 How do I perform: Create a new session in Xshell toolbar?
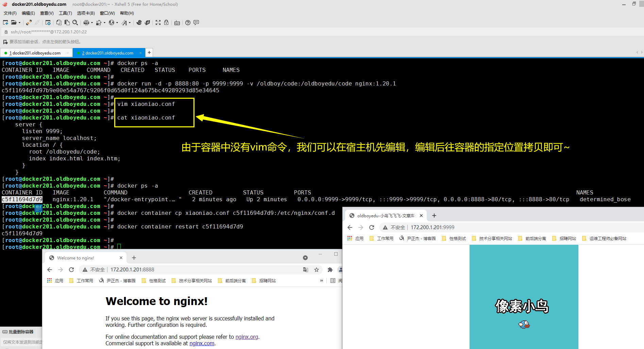click(x=5, y=22)
